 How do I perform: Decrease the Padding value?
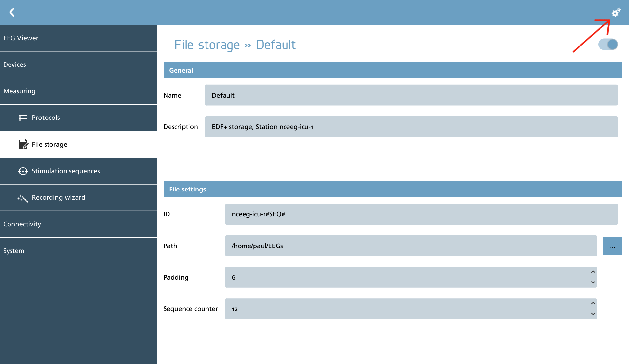[x=593, y=282]
